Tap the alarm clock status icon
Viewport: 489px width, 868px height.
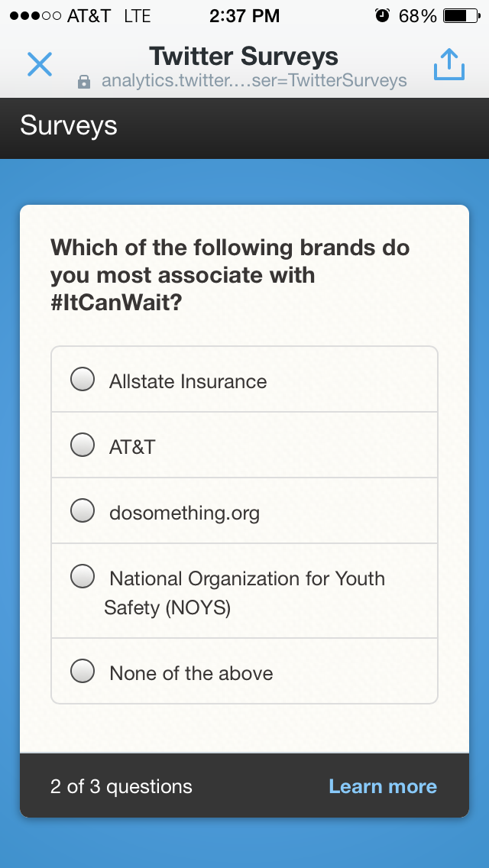click(x=382, y=16)
